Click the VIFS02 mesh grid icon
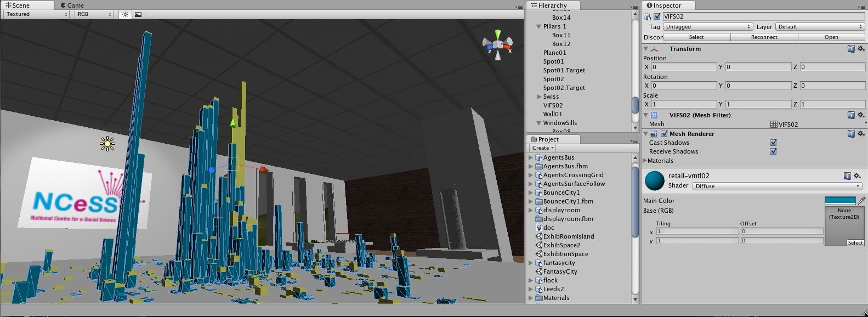Viewport: 868px width, 317px height. (774, 124)
